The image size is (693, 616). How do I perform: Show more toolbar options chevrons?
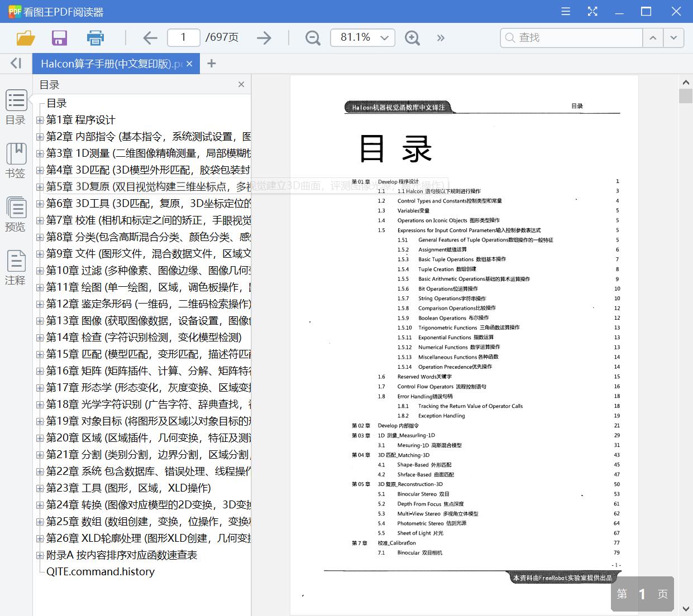[x=441, y=38]
